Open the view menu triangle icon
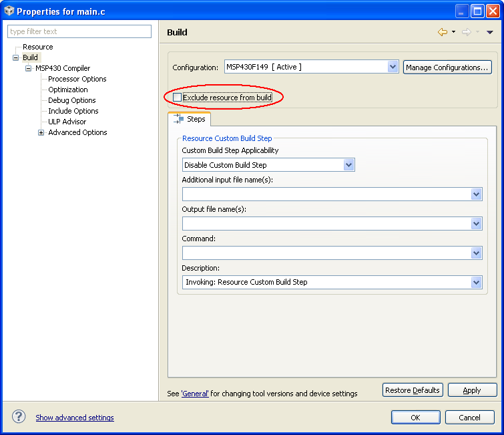Image resolution: width=504 pixels, height=435 pixels. tap(489, 32)
